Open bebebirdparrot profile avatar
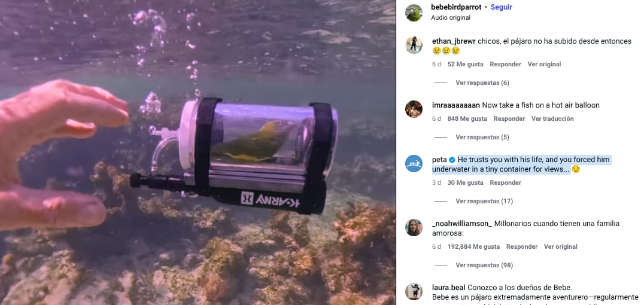 point(414,13)
